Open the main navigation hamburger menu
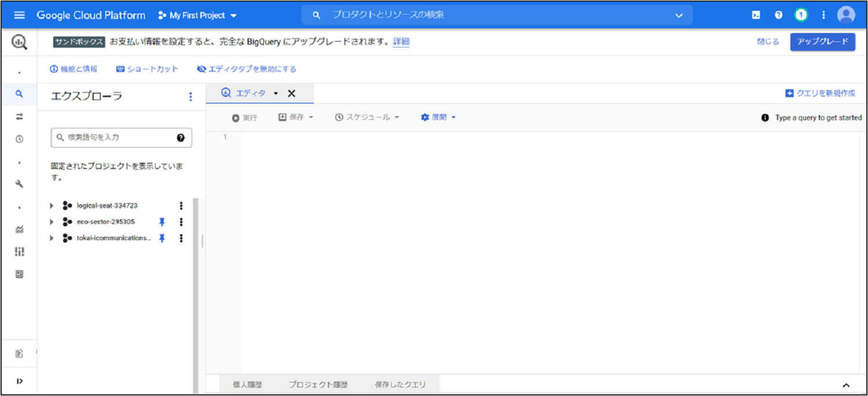Screen dimensions: 868x396 [20, 15]
